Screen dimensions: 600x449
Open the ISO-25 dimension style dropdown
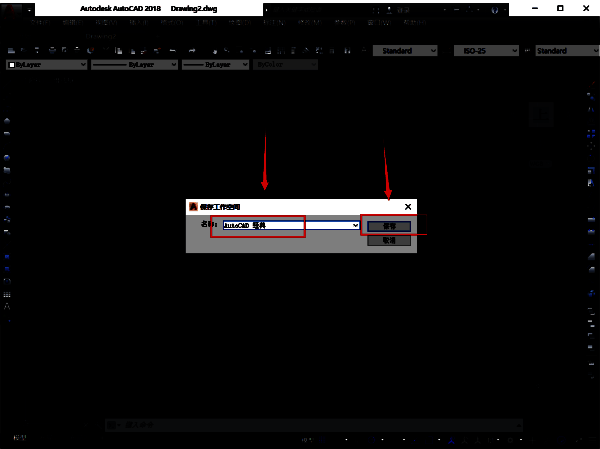coord(487,50)
